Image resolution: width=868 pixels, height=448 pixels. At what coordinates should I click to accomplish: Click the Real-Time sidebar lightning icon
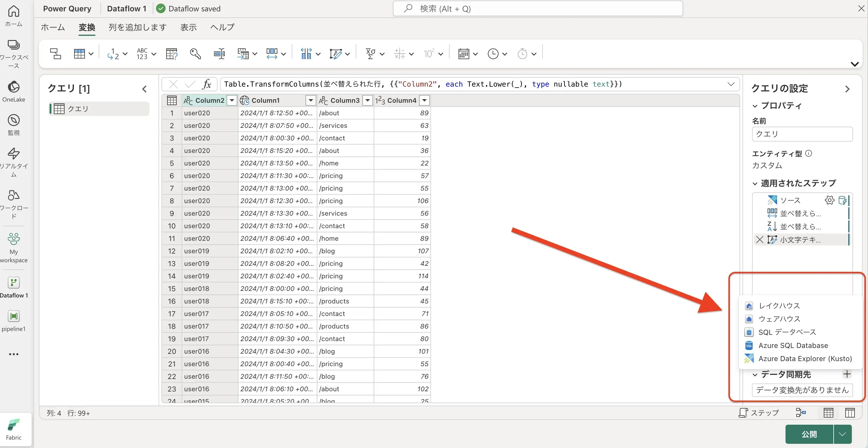point(13,154)
